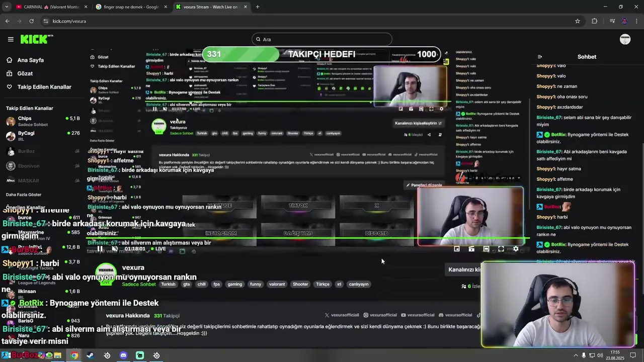644x362 pixels.
Task: Select the vexura Stream browser tab
Action: click(x=211, y=7)
